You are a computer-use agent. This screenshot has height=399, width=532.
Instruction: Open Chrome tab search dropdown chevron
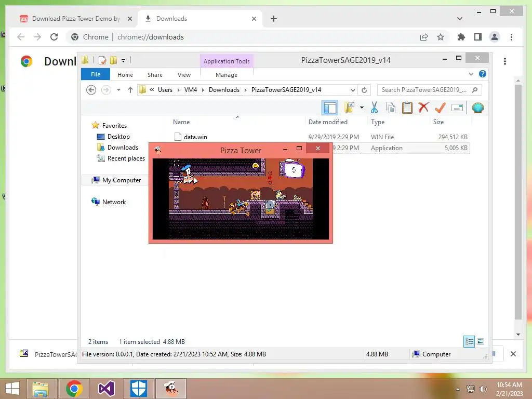(x=459, y=19)
